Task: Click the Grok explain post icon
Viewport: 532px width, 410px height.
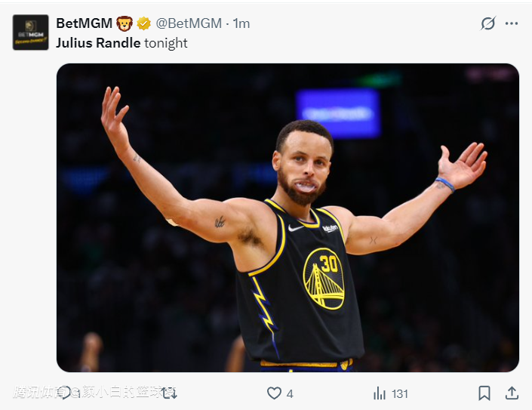Action: pyautogui.click(x=488, y=23)
